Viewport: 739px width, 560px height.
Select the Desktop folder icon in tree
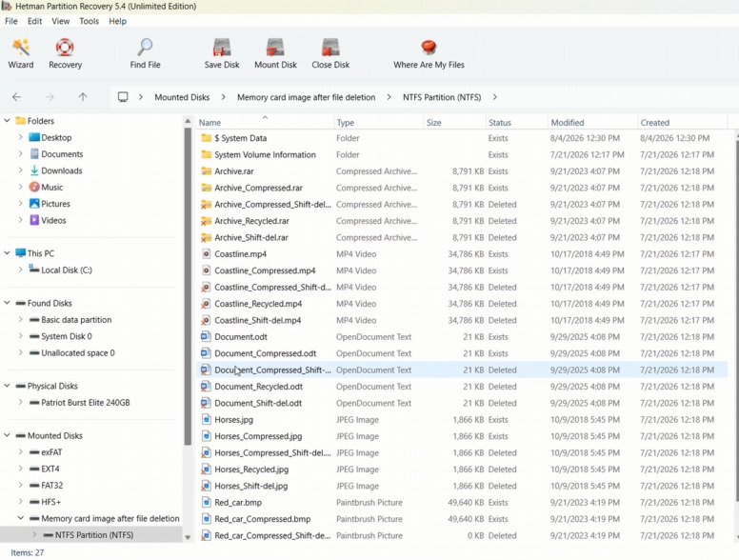pyautogui.click(x=34, y=138)
